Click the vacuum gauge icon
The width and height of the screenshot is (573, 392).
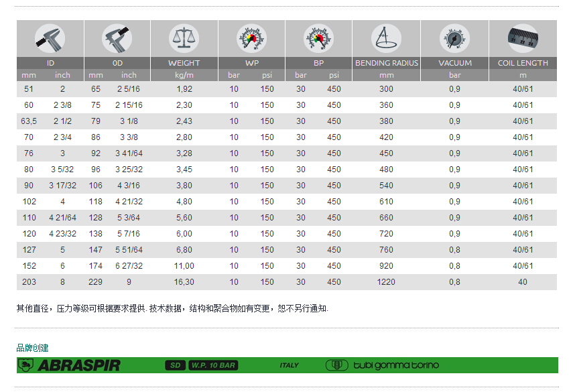(x=455, y=39)
